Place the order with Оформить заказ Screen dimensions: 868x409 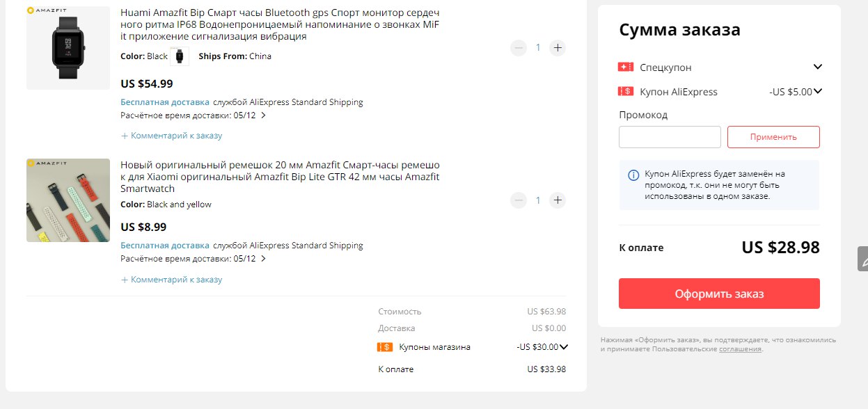pyautogui.click(x=719, y=294)
